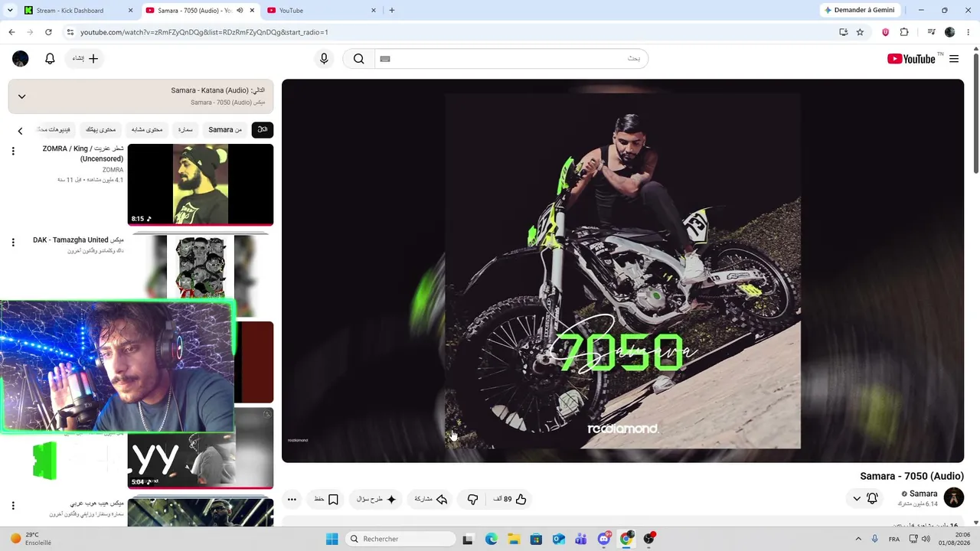Image resolution: width=980 pixels, height=551 pixels.
Task: Open Samara channel avatar
Action: click(954, 497)
